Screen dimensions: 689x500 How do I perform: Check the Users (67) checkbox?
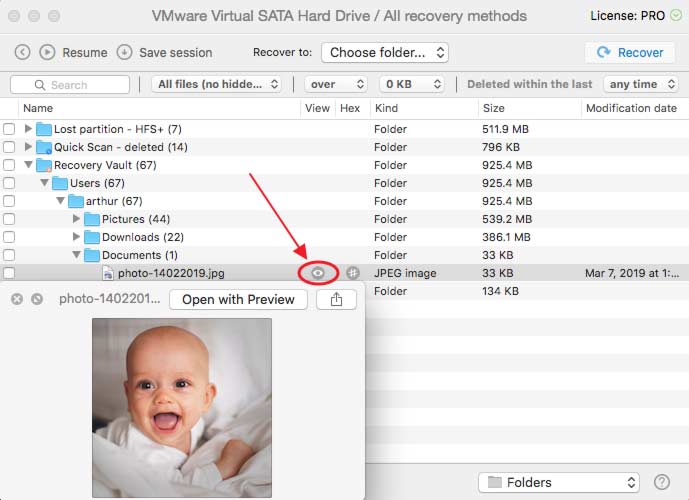[9, 183]
